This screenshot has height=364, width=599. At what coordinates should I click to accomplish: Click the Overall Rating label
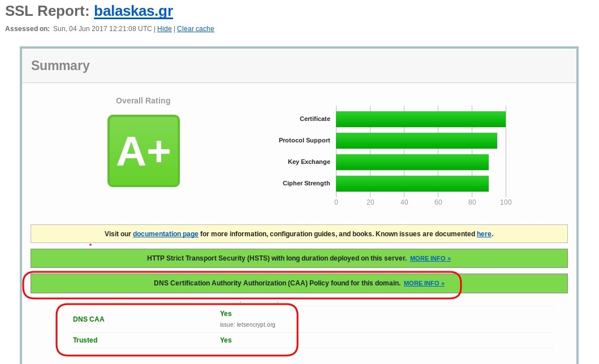143,101
